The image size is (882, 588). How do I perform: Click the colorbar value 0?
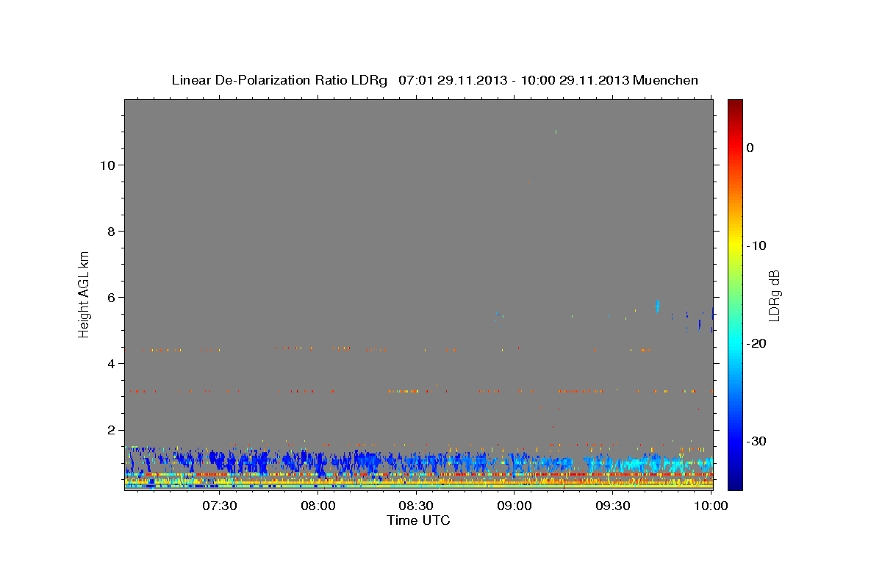[x=750, y=148]
